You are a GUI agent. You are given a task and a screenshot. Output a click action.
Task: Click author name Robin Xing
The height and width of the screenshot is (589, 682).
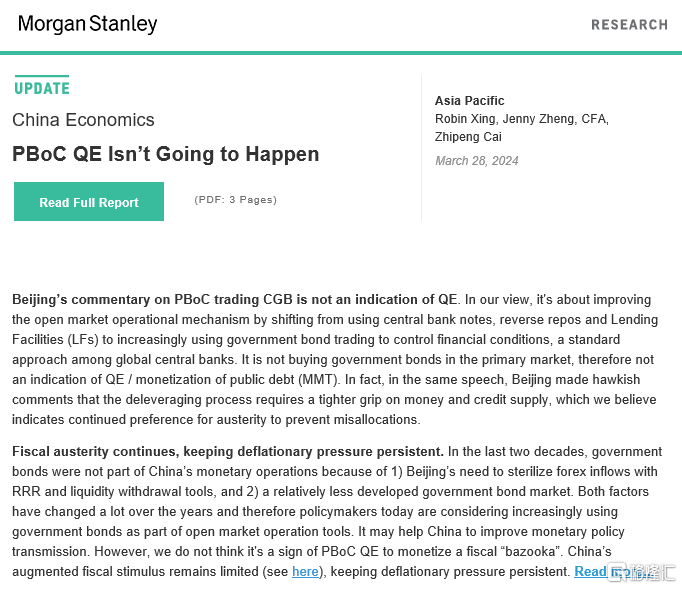tap(465, 119)
